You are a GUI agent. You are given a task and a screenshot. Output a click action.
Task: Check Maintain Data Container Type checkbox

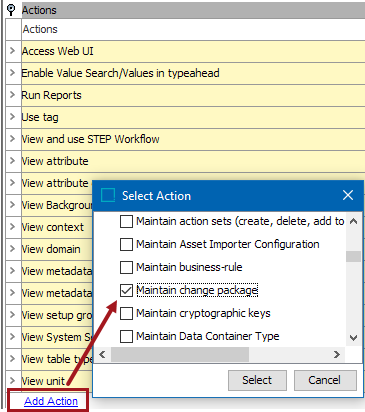click(126, 336)
